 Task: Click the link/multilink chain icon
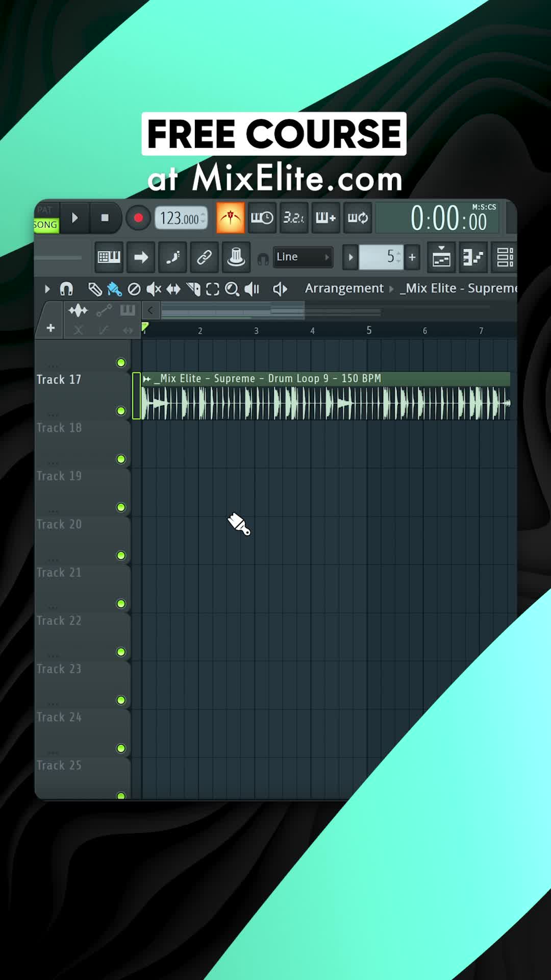coord(204,257)
